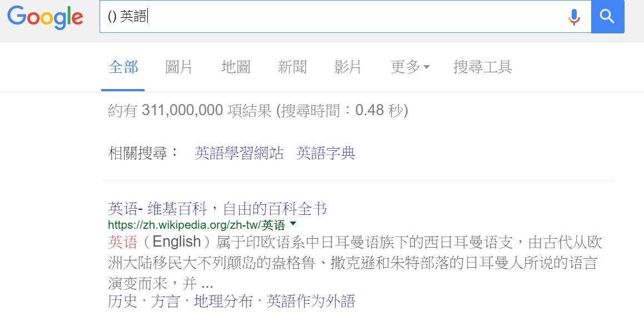Image resolution: width=644 pixels, height=315 pixels.
Task: Click the Google logo
Action: (45, 17)
